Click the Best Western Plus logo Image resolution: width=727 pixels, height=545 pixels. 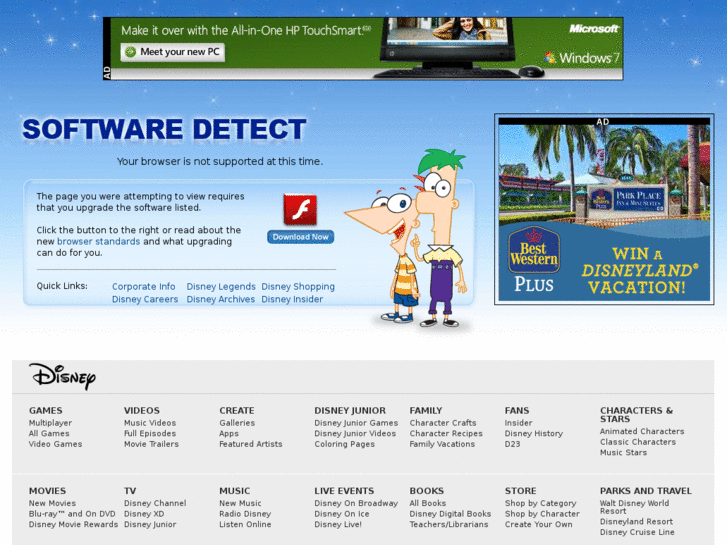click(534, 260)
